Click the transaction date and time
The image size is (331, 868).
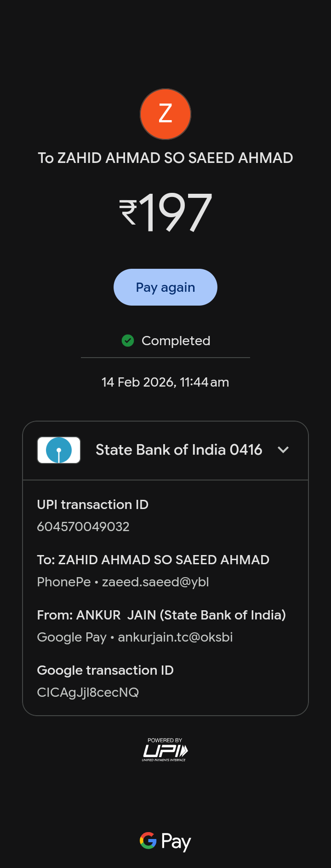[165, 382]
